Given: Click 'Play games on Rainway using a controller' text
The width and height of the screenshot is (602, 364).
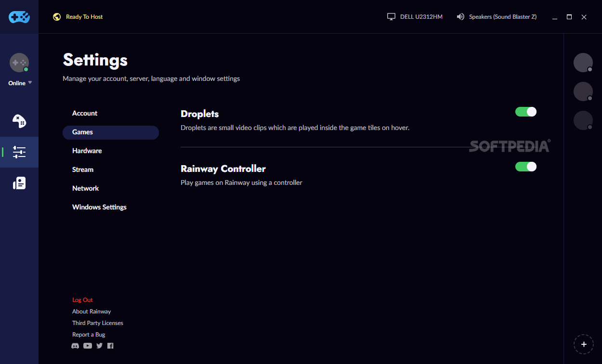Looking at the screenshot, I should pos(241,183).
